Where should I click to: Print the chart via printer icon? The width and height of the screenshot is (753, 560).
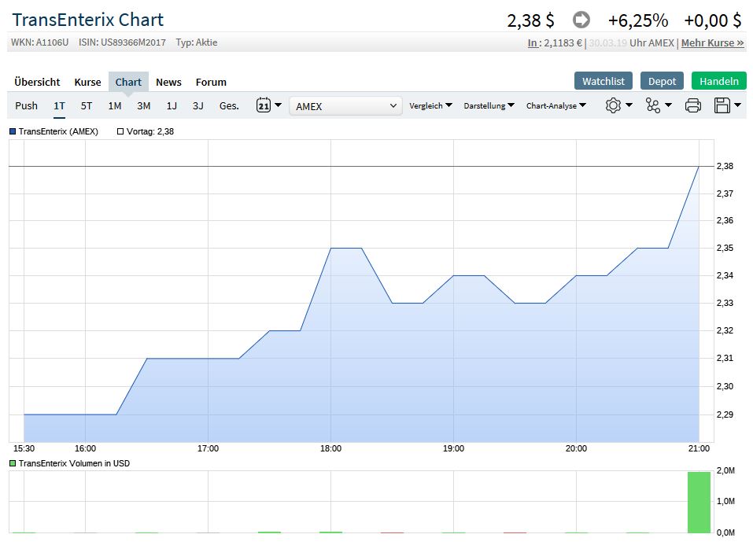[x=692, y=105]
